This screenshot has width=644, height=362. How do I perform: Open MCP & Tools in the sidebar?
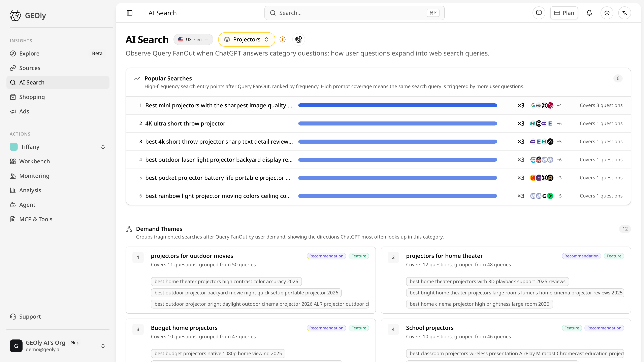[58, 219]
